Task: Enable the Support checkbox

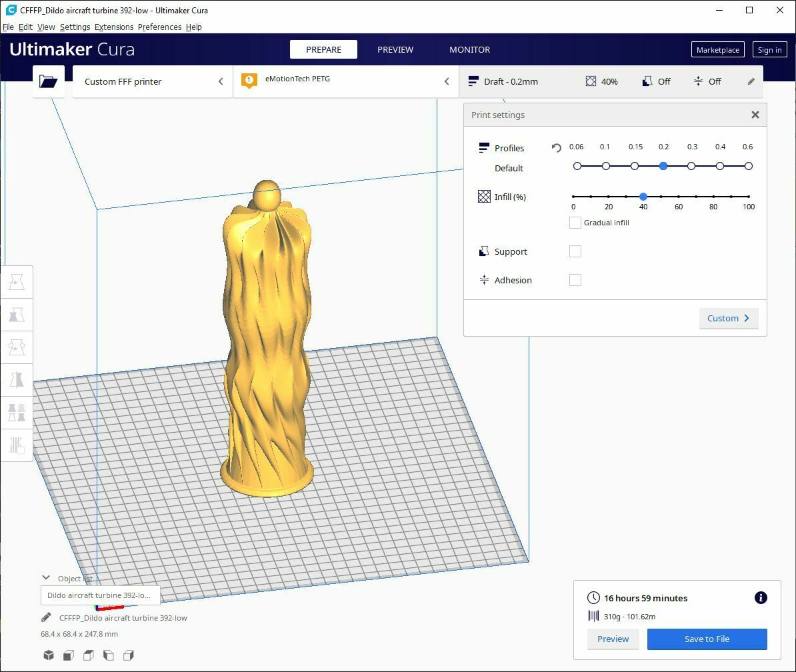Action: (x=575, y=251)
